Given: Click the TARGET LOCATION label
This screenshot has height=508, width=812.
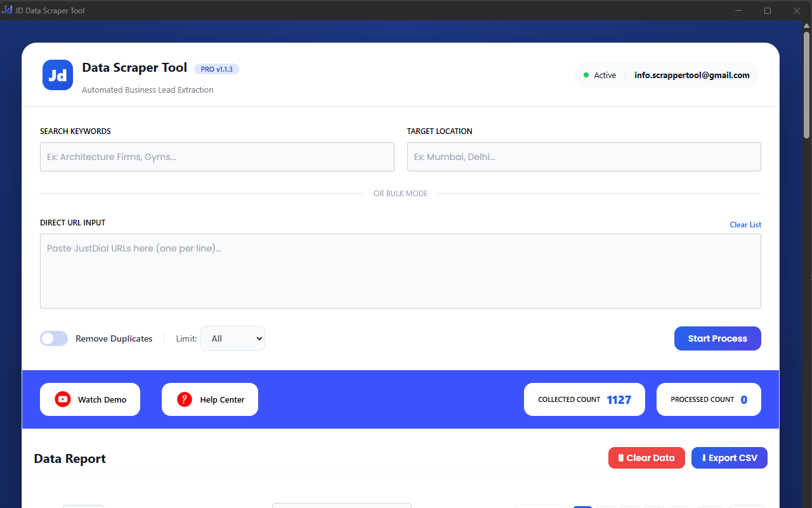Looking at the screenshot, I should pos(440,131).
